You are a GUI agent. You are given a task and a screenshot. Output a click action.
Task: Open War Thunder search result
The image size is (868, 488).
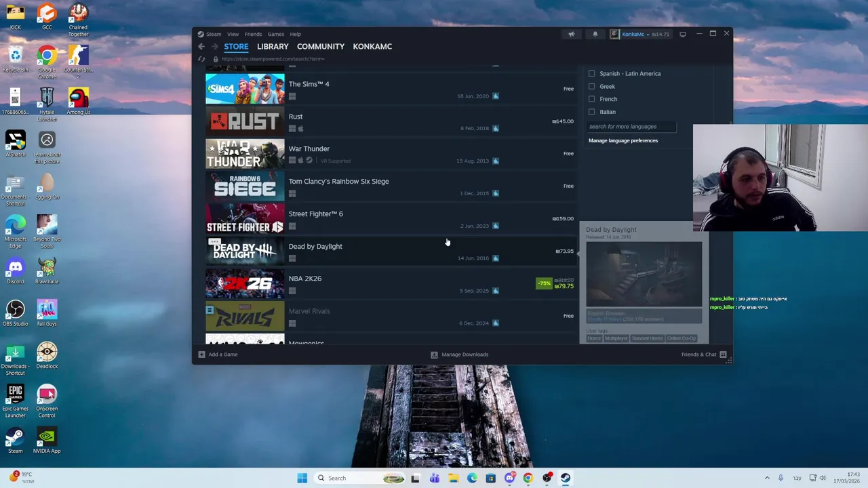click(390, 154)
